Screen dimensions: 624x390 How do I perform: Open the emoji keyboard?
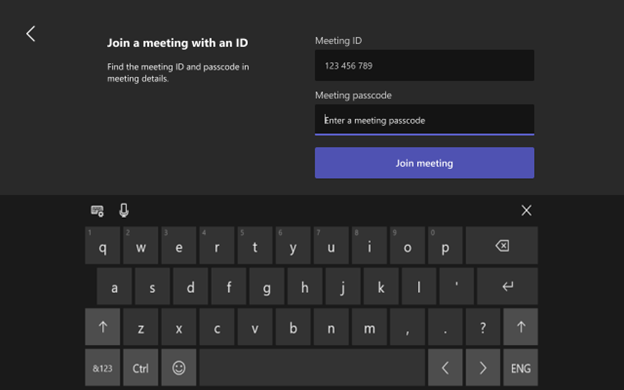pyautogui.click(x=179, y=368)
